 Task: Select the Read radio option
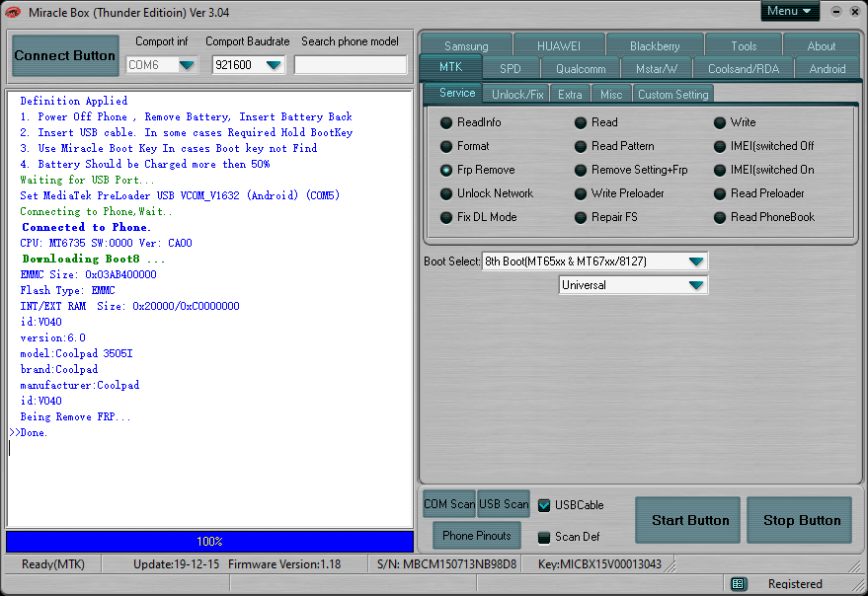point(596,122)
